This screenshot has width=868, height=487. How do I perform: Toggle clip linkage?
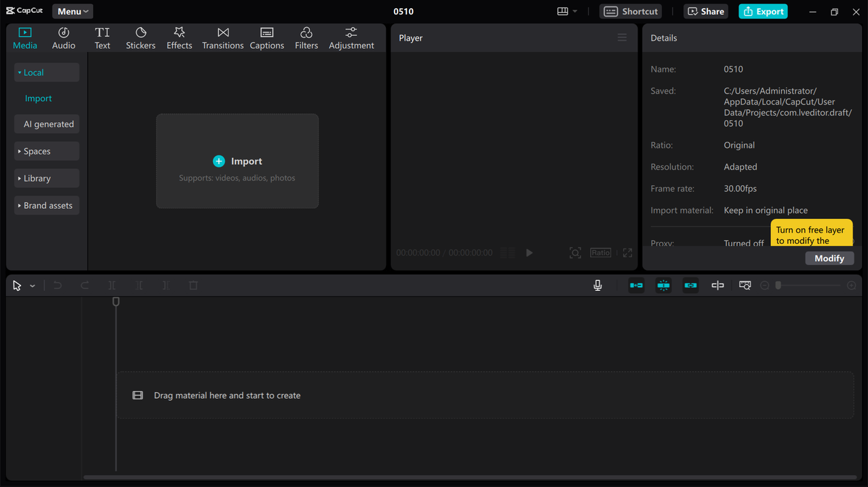[x=690, y=286]
